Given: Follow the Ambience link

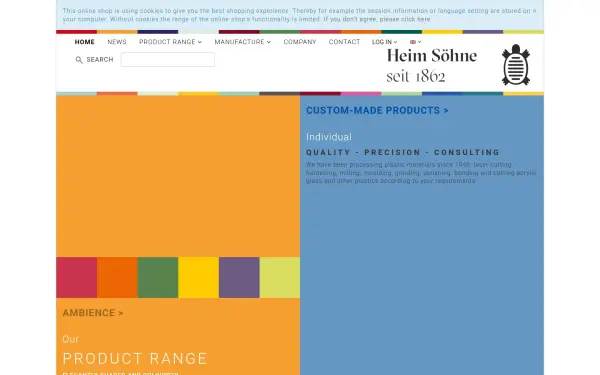Looking at the screenshot, I should [x=93, y=313].
